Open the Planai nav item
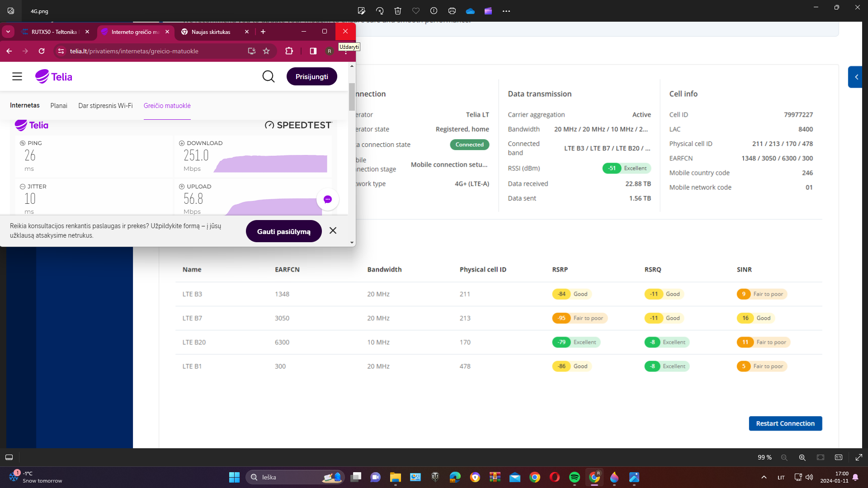The height and width of the screenshot is (488, 868). pyautogui.click(x=59, y=106)
